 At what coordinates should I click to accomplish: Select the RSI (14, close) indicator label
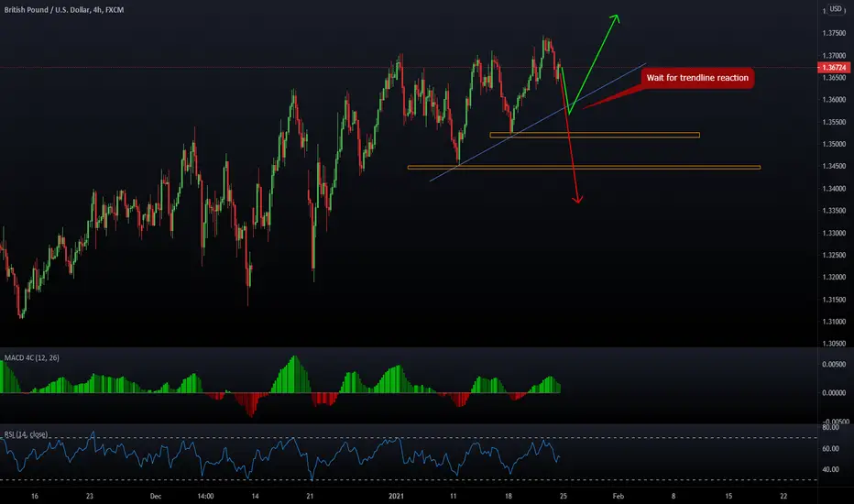pyautogui.click(x=26, y=434)
